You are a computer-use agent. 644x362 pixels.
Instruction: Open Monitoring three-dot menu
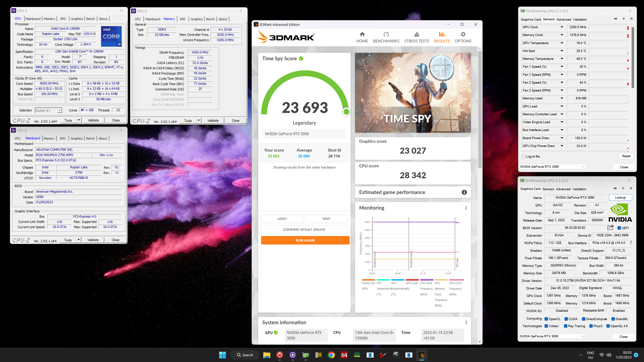(466, 208)
